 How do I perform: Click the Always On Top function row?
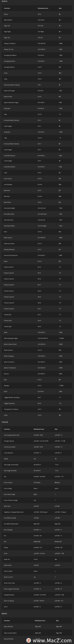tap(37, 50)
